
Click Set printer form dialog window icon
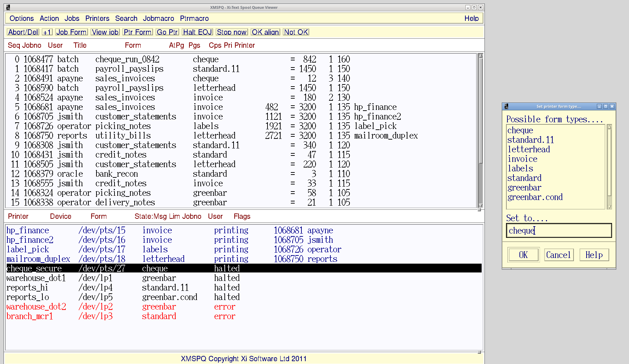point(506,106)
